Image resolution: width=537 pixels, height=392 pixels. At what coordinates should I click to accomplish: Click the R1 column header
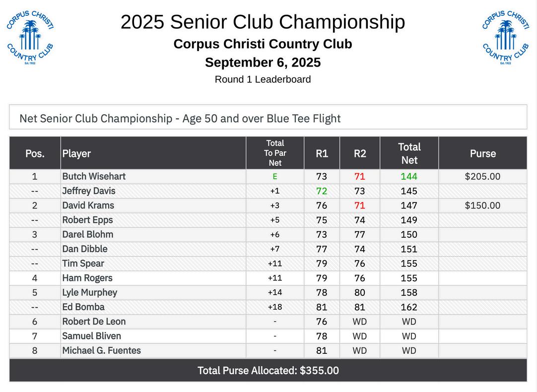tap(322, 153)
